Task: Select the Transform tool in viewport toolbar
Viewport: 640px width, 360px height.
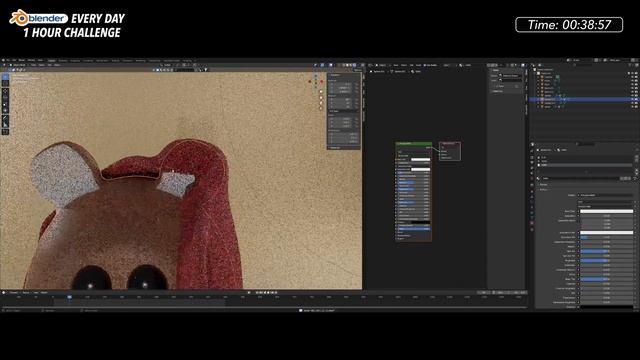Action: (x=5, y=110)
